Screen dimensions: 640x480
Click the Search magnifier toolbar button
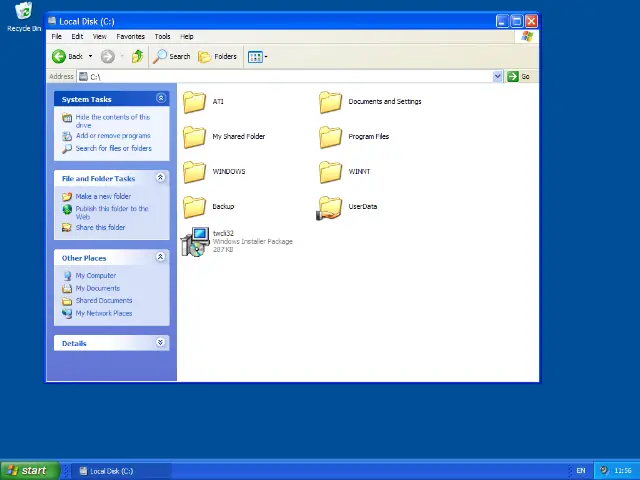coord(171,56)
